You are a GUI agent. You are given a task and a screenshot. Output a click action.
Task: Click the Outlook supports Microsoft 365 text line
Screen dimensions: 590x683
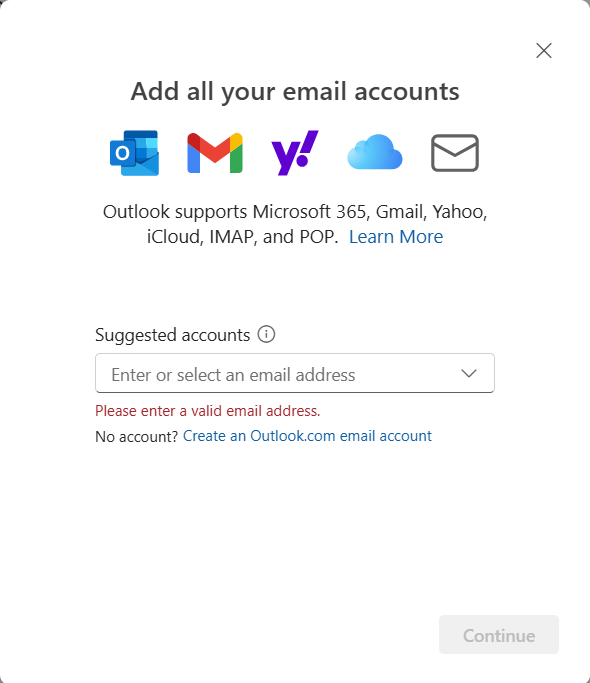[x=295, y=212]
